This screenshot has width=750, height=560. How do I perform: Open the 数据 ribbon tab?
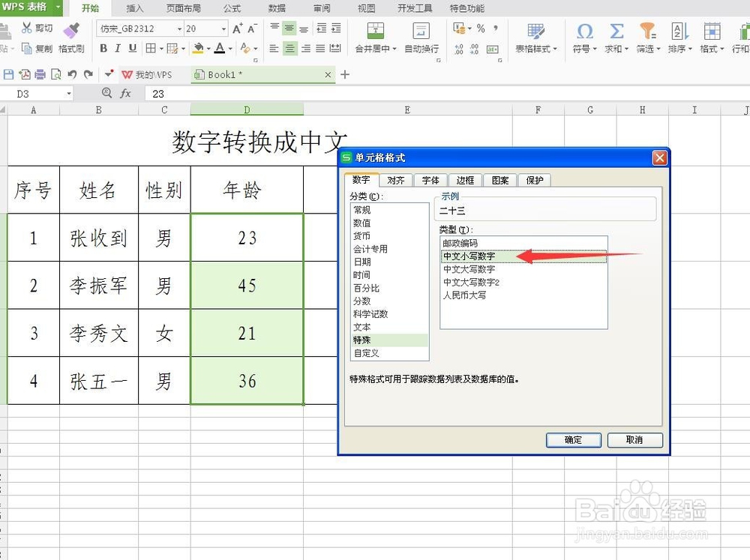[x=276, y=8]
